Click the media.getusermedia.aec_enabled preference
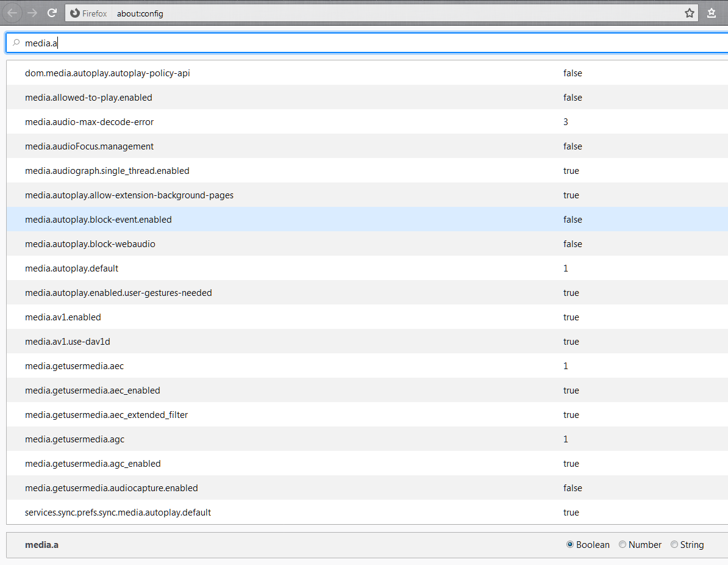The height and width of the screenshot is (565, 728). (93, 390)
